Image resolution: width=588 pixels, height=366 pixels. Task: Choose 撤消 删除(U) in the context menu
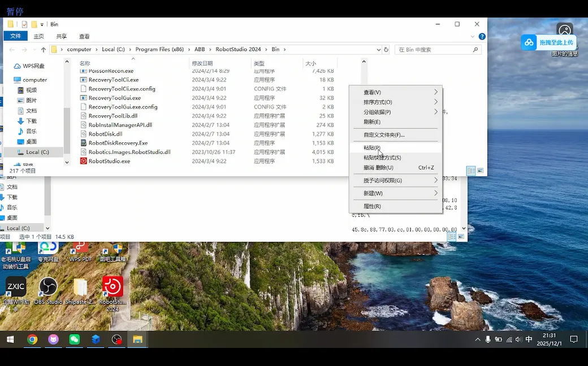point(396,167)
